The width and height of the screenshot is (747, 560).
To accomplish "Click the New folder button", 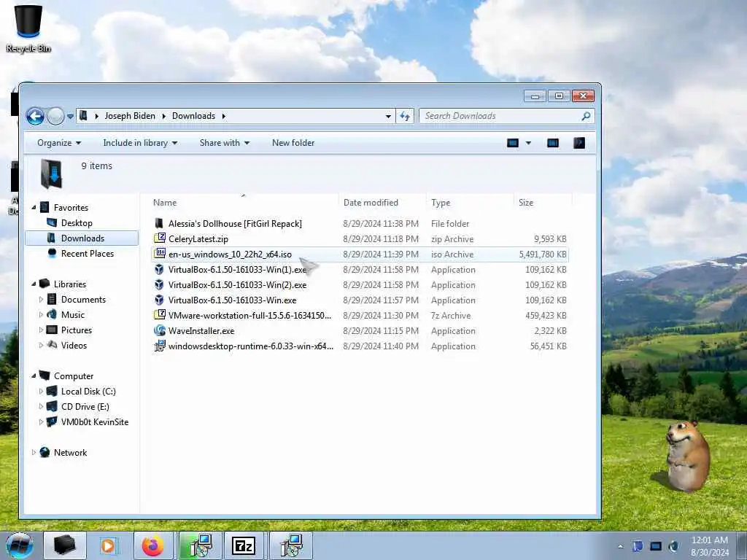I will click(293, 143).
